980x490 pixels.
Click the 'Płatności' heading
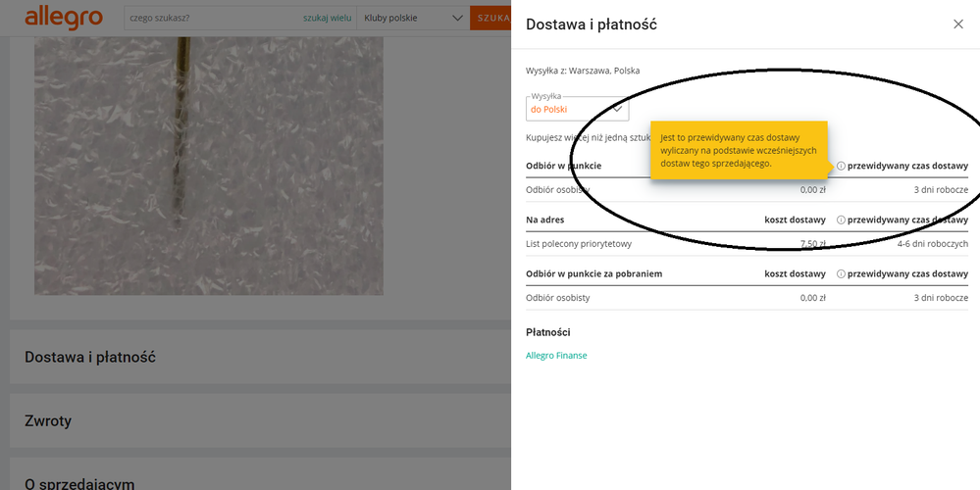pyautogui.click(x=548, y=332)
